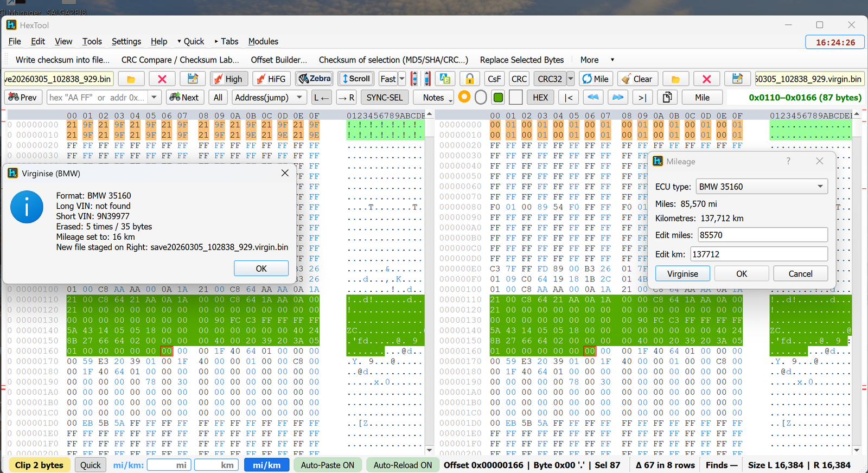The image size is (868, 473).
Task: Click the Edit km input field
Action: pos(758,254)
